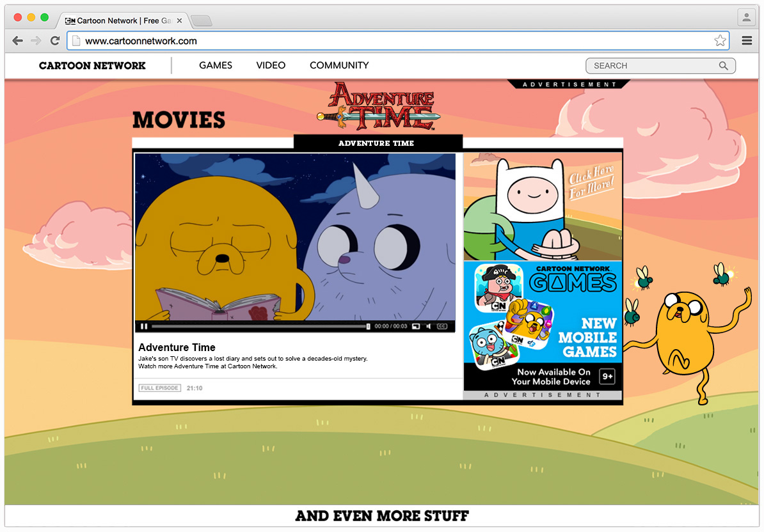This screenshot has height=532, width=764.
Task: Click the macOS green maximize window button
Action: pos(44,17)
